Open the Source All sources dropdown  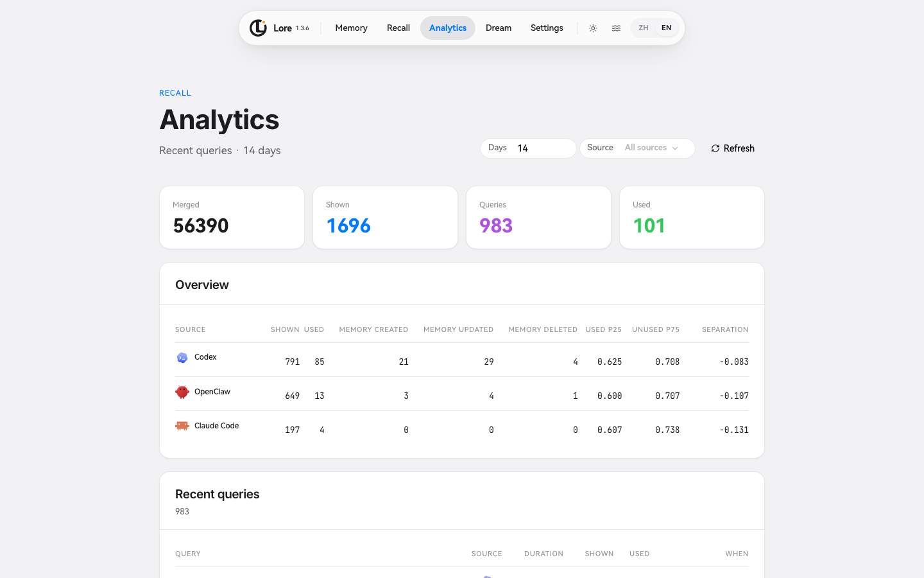pyautogui.click(x=637, y=148)
